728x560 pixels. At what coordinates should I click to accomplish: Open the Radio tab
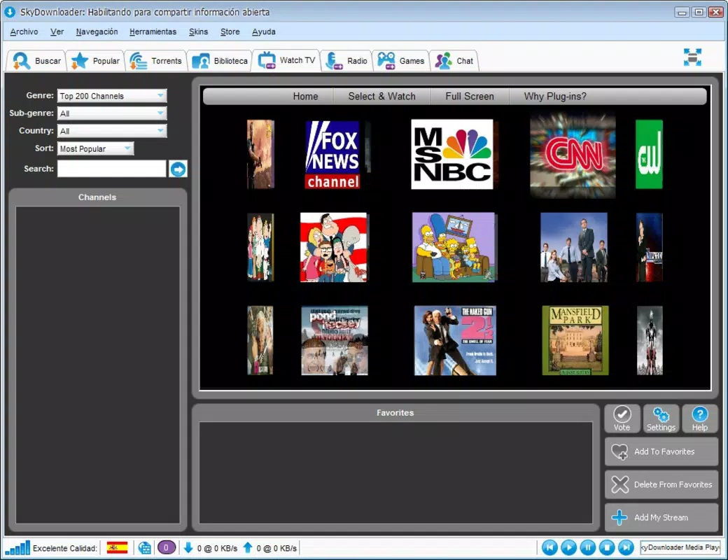click(346, 61)
